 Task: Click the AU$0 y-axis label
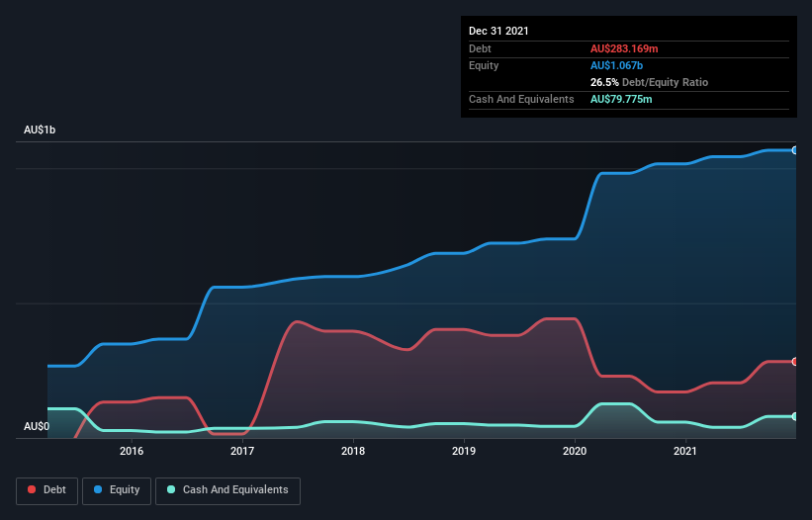coord(37,426)
